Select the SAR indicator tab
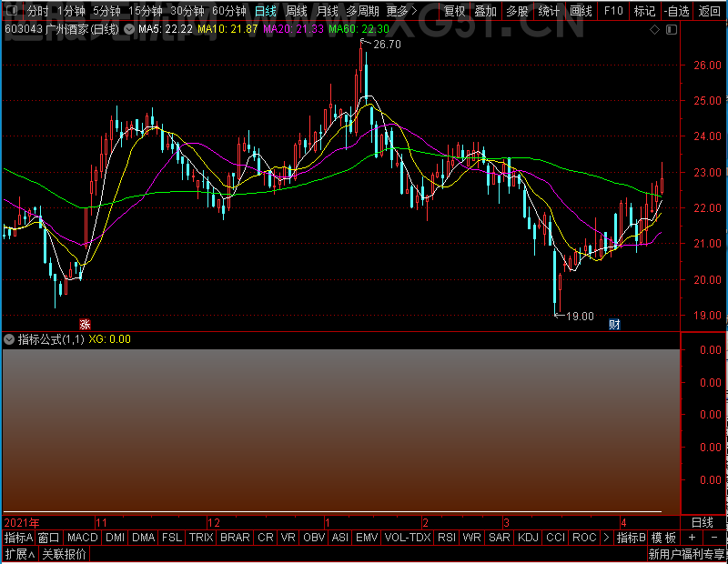 [500, 538]
